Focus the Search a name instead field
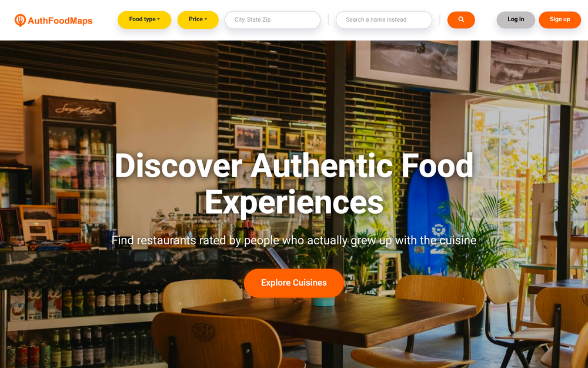The width and height of the screenshot is (588, 368). [384, 20]
